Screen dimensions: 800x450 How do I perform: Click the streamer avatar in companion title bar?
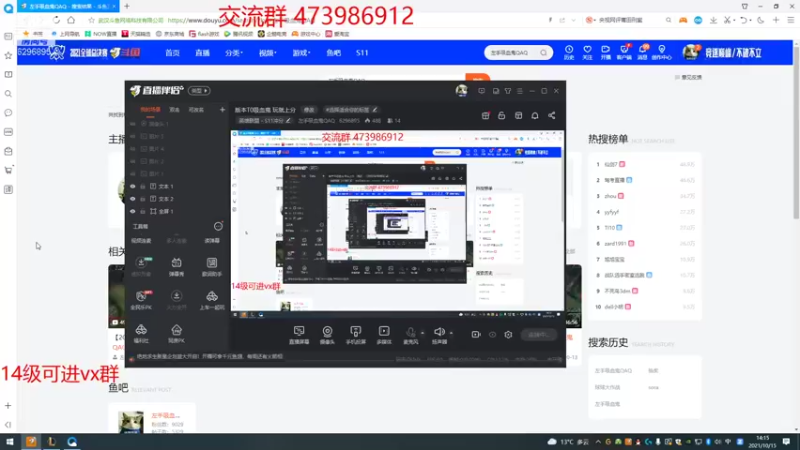point(462,91)
